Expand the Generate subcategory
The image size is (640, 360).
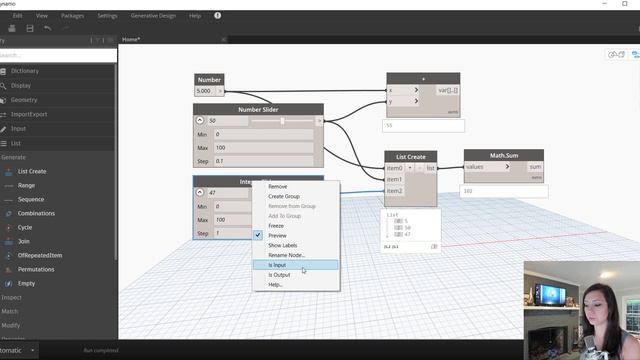coord(13,158)
